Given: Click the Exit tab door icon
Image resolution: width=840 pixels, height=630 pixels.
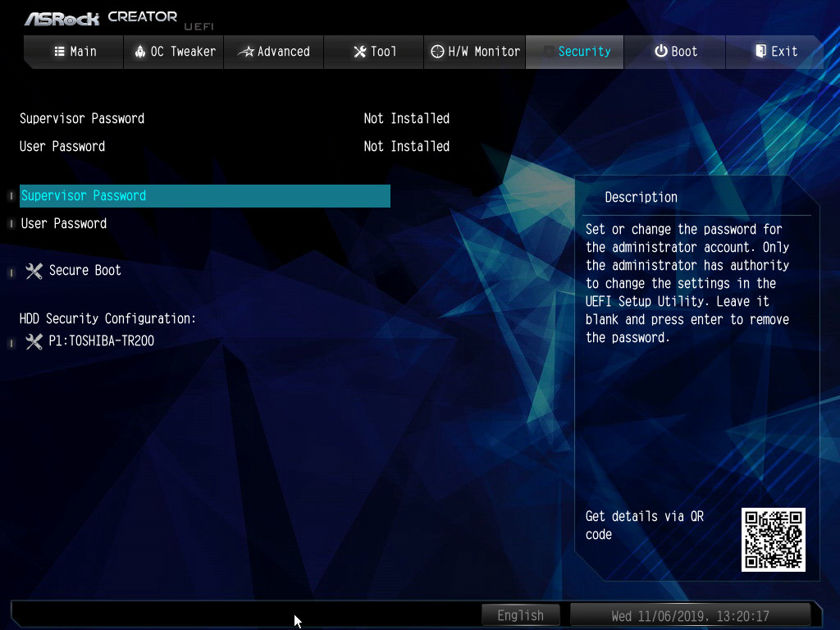Looking at the screenshot, I should (760, 51).
